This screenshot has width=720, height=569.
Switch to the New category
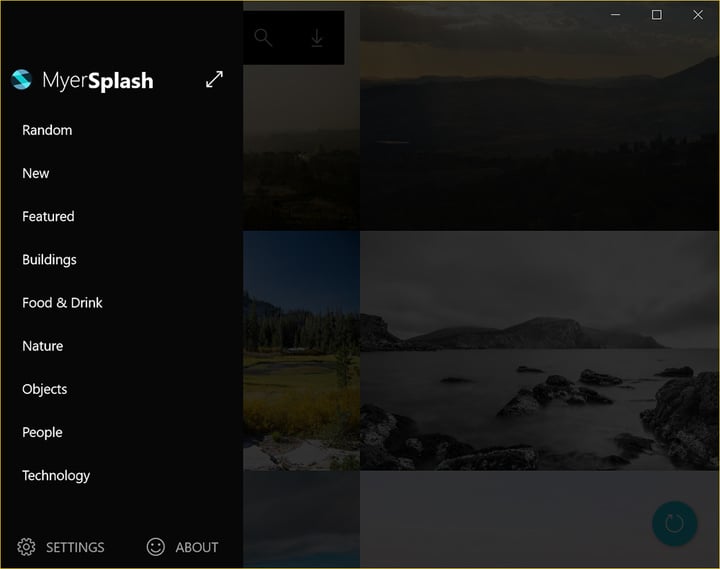point(36,174)
